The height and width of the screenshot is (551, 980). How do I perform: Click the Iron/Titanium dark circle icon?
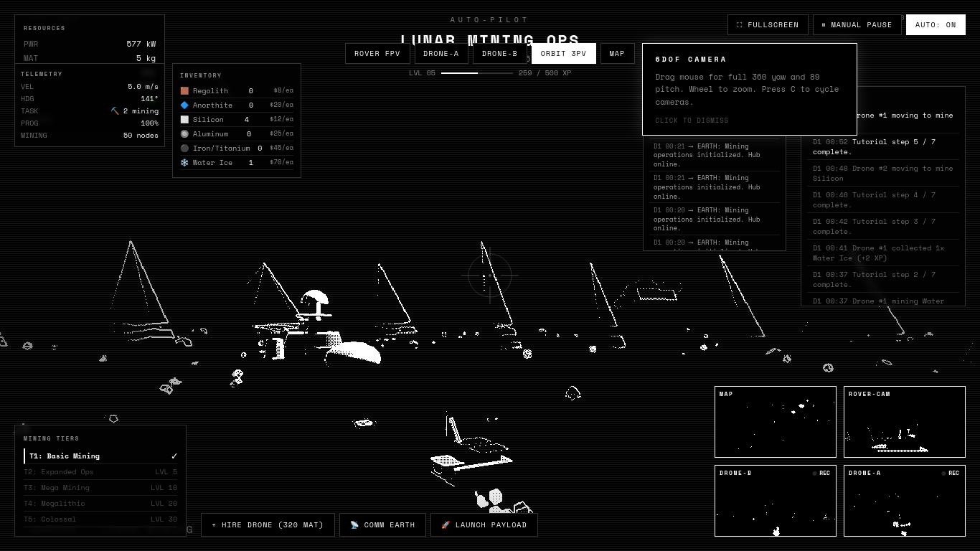184,149
